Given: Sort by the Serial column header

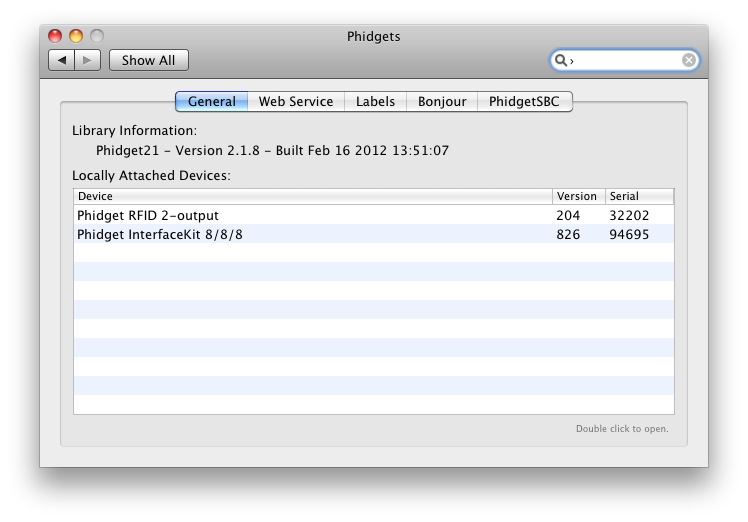Looking at the screenshot, I should pyautogui.click(x=639, y=196).
